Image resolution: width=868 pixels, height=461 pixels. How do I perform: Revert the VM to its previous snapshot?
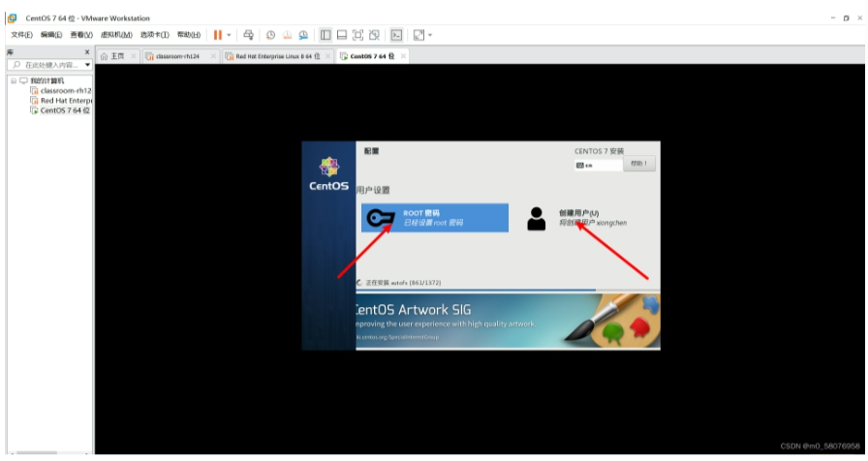point(287,35)
